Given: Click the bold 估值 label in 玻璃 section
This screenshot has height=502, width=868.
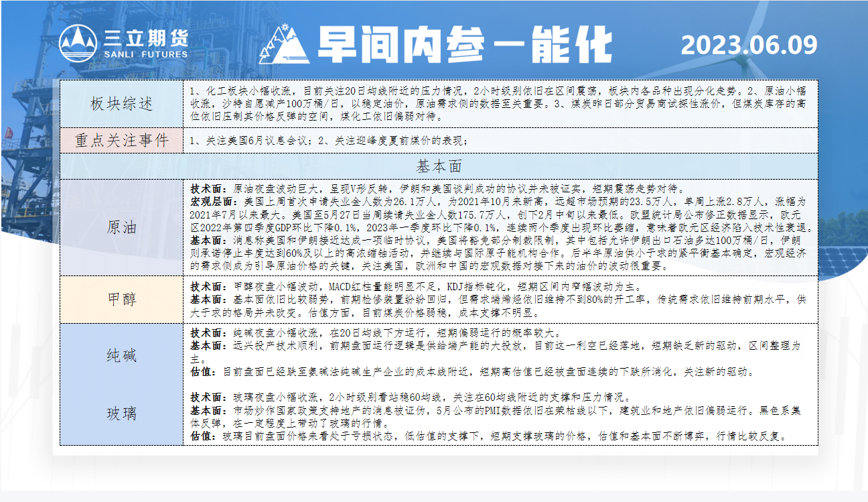Looking at the screenshot, I should tap(203, 436).
